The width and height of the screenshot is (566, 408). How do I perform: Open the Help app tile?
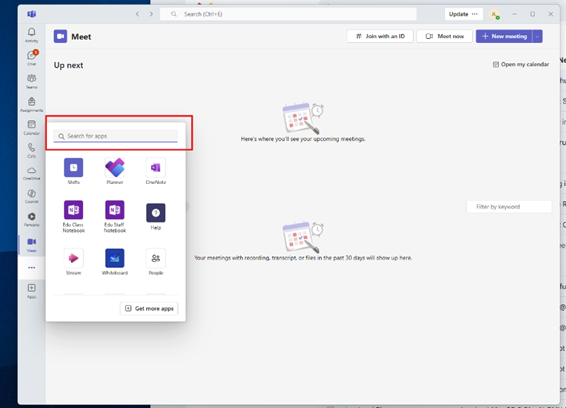156,217
